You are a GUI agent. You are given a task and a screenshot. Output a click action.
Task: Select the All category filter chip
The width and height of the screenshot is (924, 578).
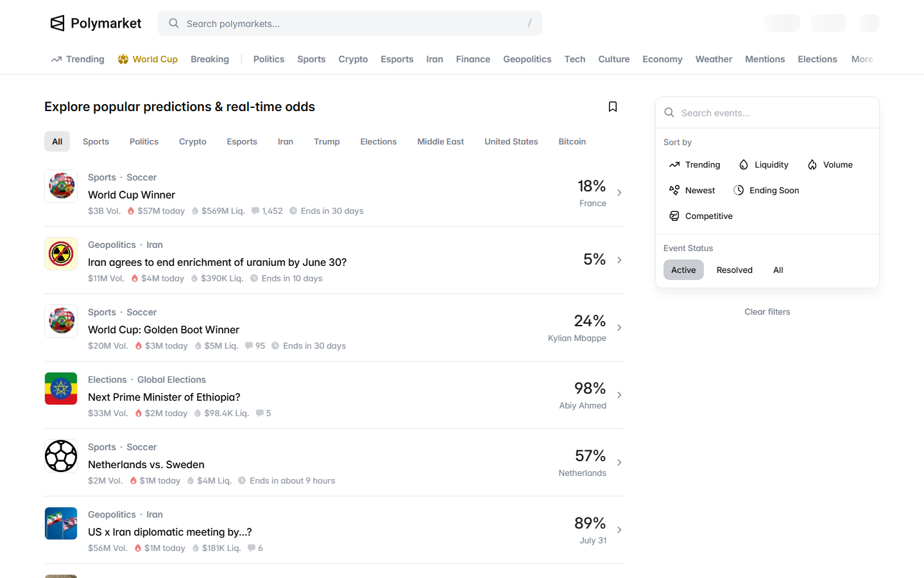click(x=57, y=141)
